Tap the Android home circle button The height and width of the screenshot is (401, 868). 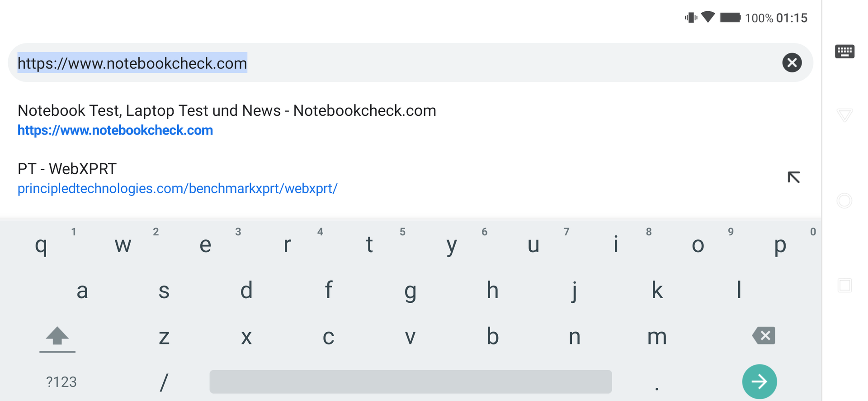click(844, 200)
